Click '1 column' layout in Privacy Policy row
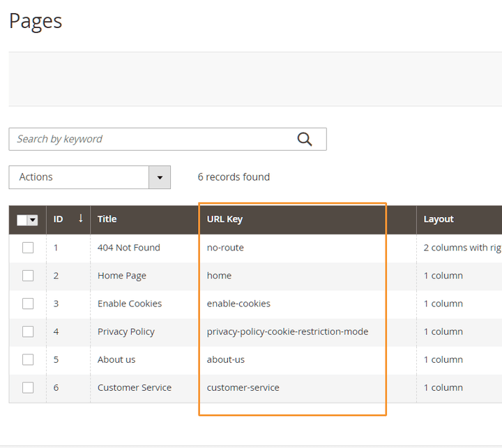This screenshot has width=502, height=448. [443, 331]
